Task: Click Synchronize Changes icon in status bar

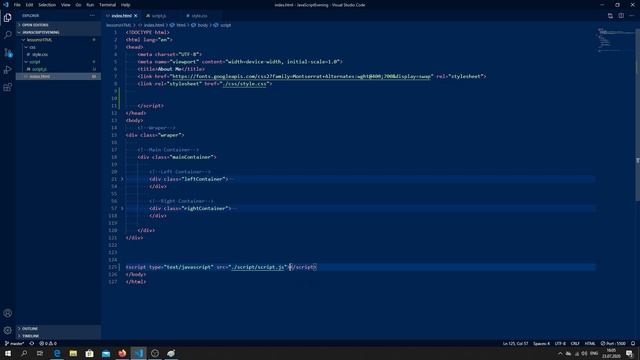Action: tap(31, 343)
